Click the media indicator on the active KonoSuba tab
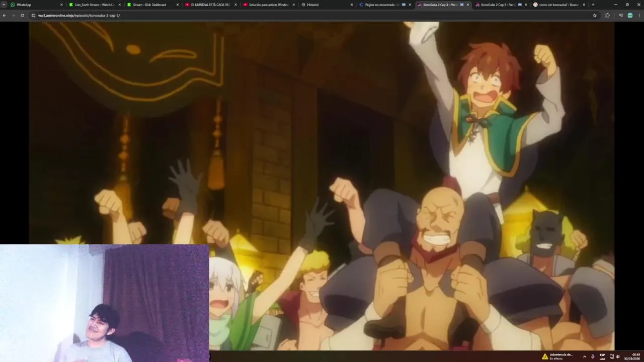Image resolution: width=644 pixels, height=362 pixels. point(461,5)
